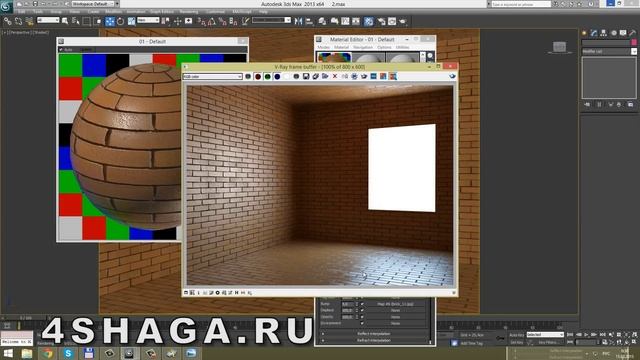640x360 pixels.
Task: Open Material Editor Utilities menu
Action: point(402,47)
